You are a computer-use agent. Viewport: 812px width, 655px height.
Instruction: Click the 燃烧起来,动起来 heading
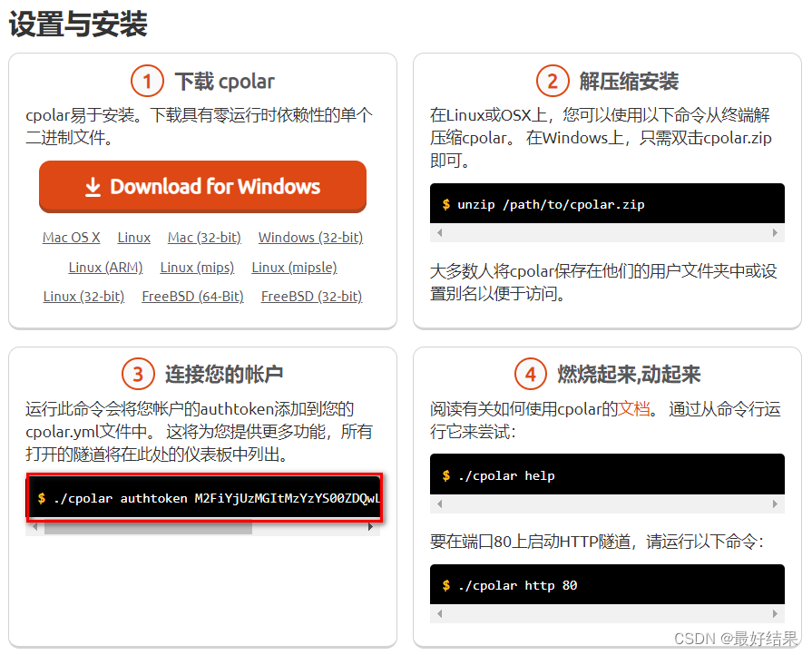pos(629,374)
